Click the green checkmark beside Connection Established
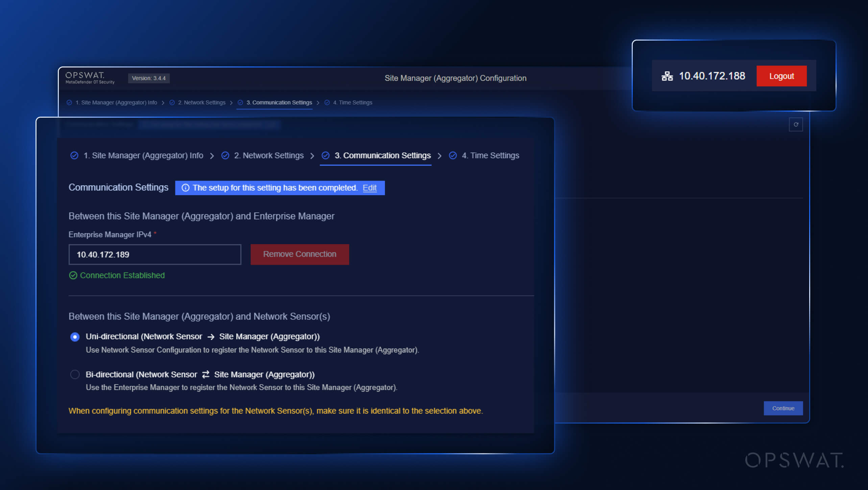The height and width of the screenshot is (490, 868). [x=73, y=275]
